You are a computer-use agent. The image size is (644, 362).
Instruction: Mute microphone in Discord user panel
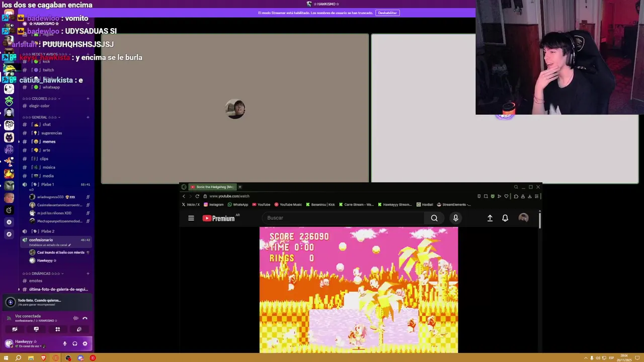click(64, 343)
